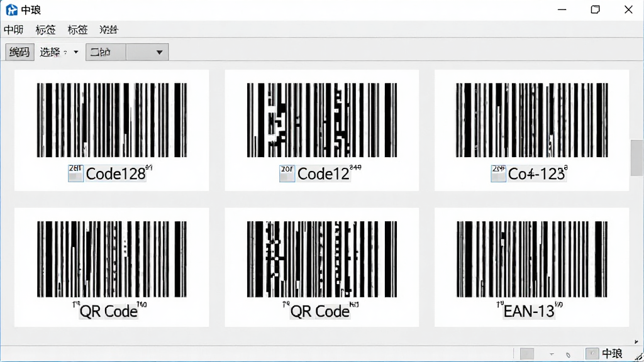The width and height of the screenshot is (644, 362).
Task: Open the 中明 menu in the menu bar
Action: pos(14,30)
